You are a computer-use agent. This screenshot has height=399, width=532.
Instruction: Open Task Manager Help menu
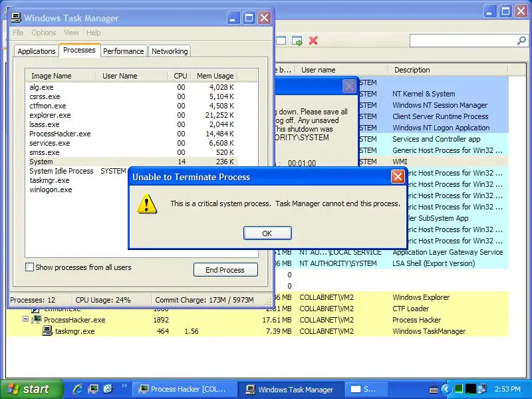[93, 33]
